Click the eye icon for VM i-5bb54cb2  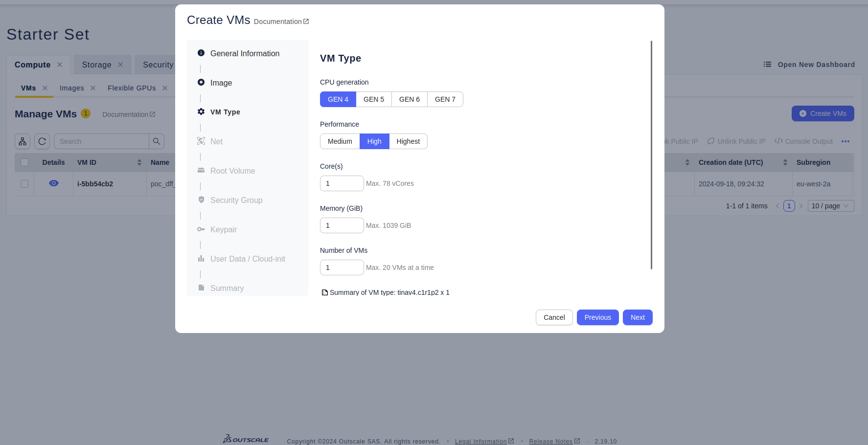pyautogui.click(x=54, y=183)
